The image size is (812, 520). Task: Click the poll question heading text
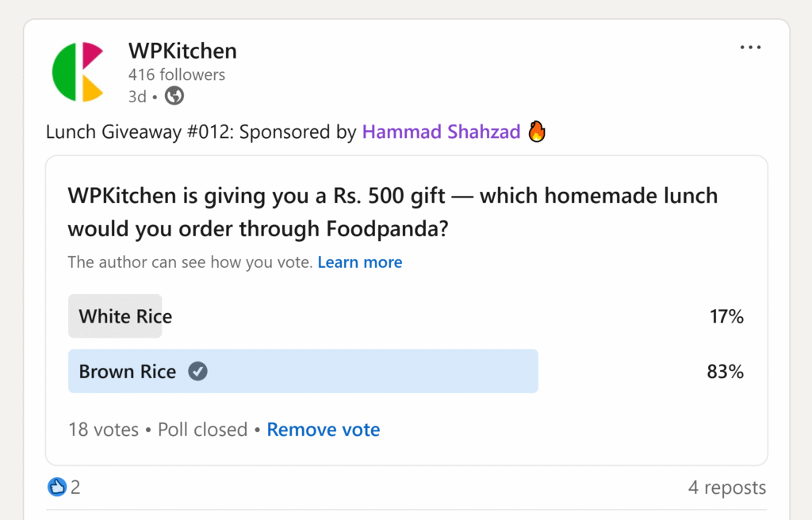tap(393, 212)
